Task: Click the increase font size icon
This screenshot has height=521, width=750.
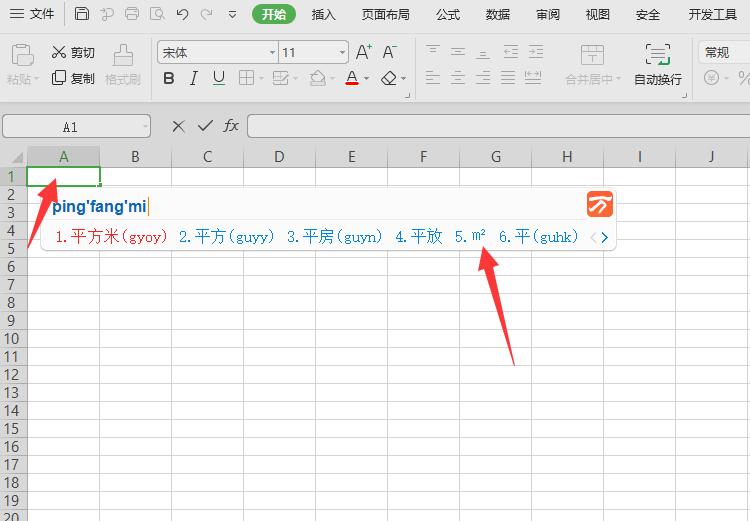Action: click(364, 52)
